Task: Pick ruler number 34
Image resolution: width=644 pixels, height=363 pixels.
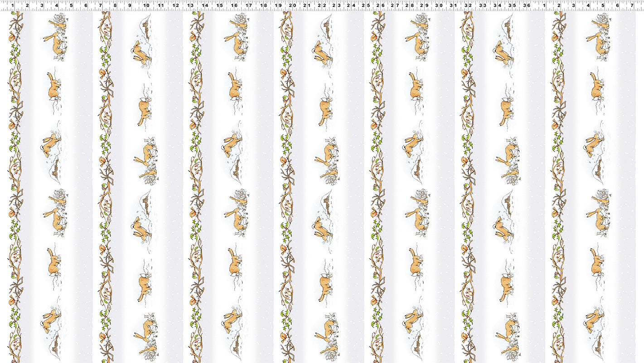Action: click(x=497, y=6)
